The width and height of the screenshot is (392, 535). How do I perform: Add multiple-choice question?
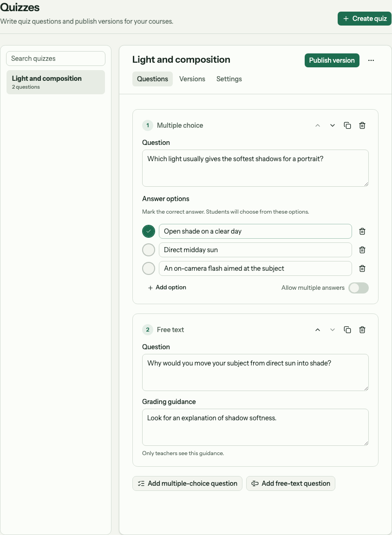coord(187,483)
